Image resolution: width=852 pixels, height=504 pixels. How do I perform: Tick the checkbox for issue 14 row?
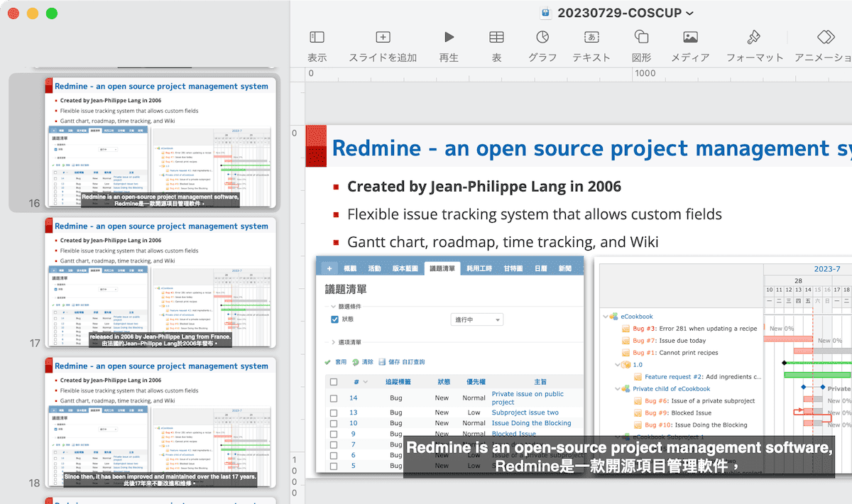click(x=334, y=398)
